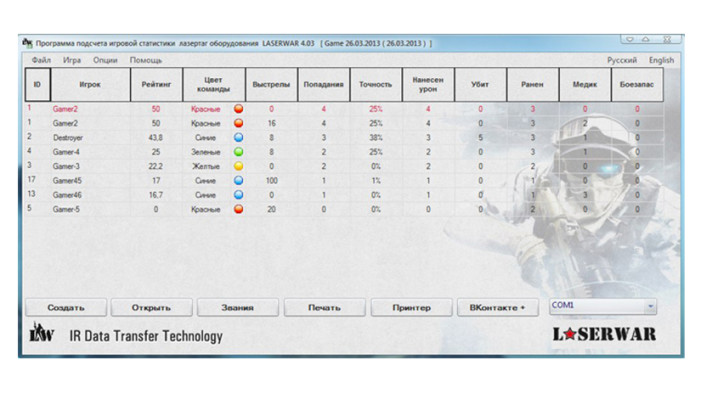Screen dimensions: 701x394
Task: Click Желтые team name cell
Action: (206, 166)
